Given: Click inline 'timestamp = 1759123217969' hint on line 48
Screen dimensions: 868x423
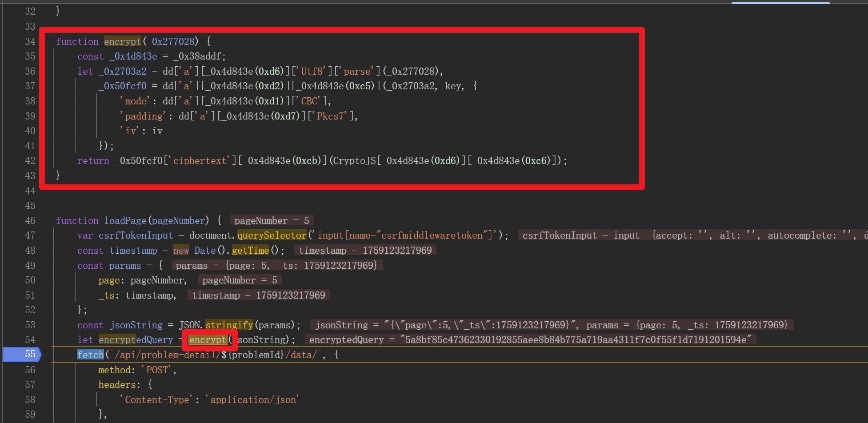Looking at the screenshot, I should pyautogui.click(x=365, y=250).
